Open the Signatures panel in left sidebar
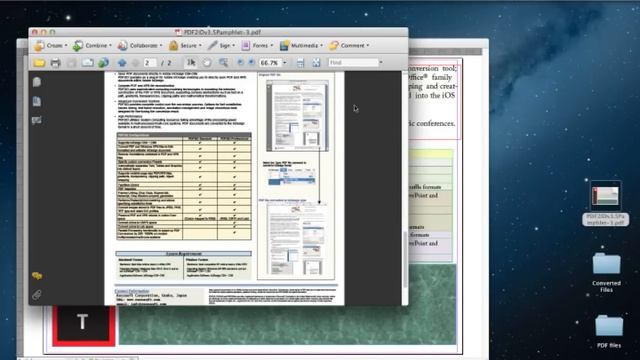 [x=37, y=120]
